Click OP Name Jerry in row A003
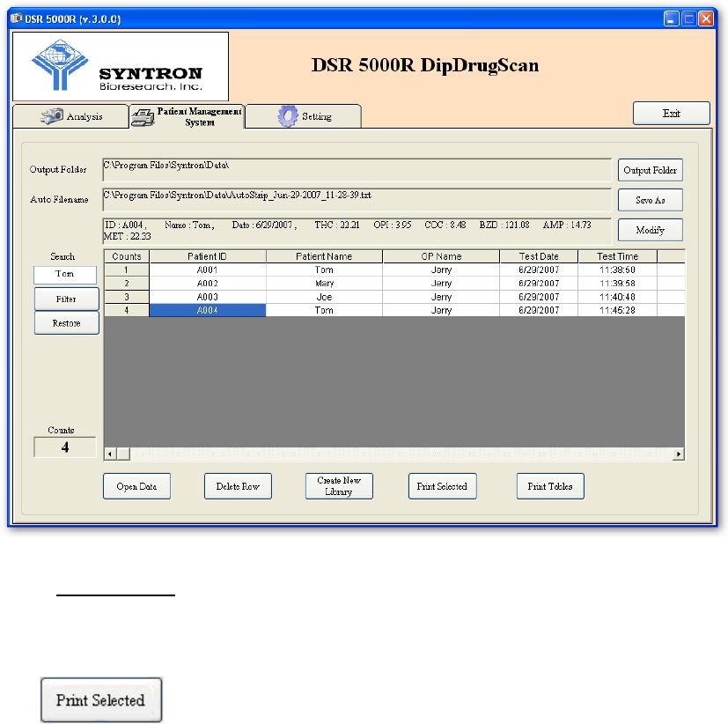This screenshot has width=728, height=724. (441, 297)
